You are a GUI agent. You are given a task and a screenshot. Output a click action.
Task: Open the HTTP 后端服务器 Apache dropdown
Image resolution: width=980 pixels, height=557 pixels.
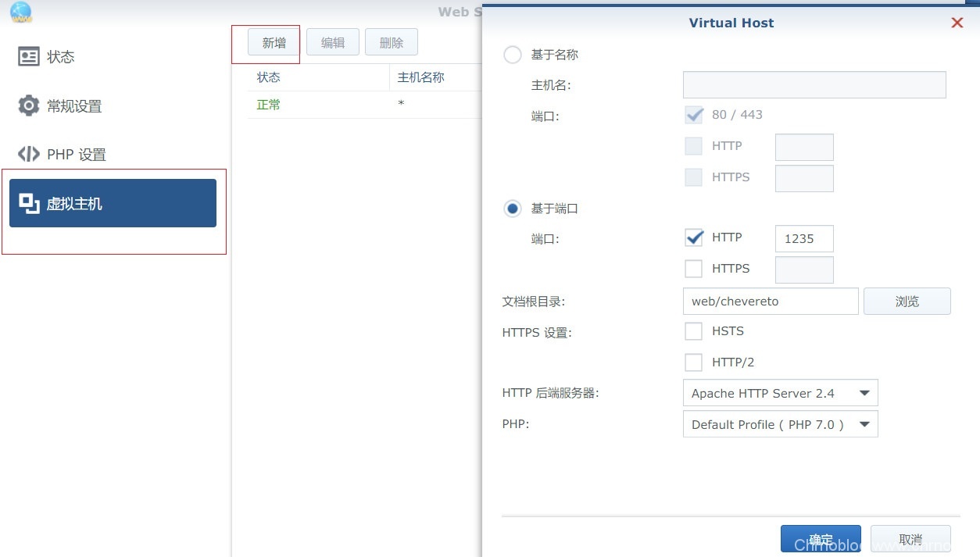(780, 393)
